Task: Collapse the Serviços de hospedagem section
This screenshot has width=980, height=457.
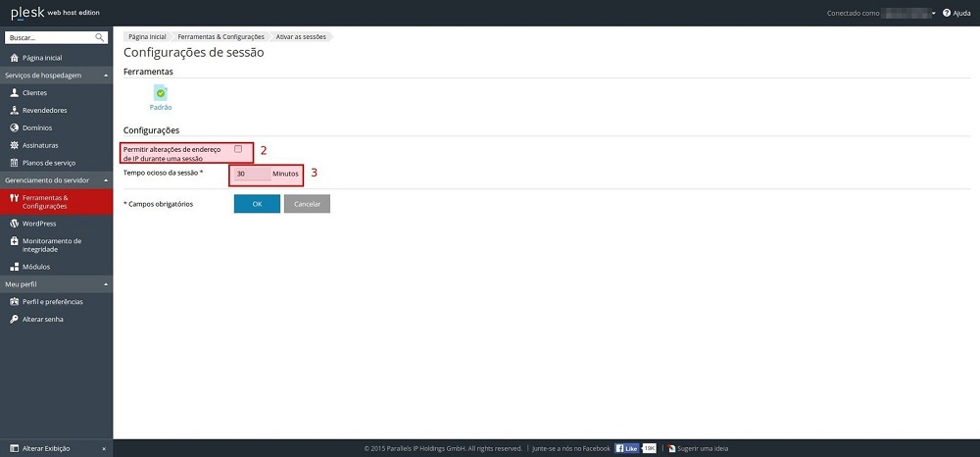Action: [106, 75]
